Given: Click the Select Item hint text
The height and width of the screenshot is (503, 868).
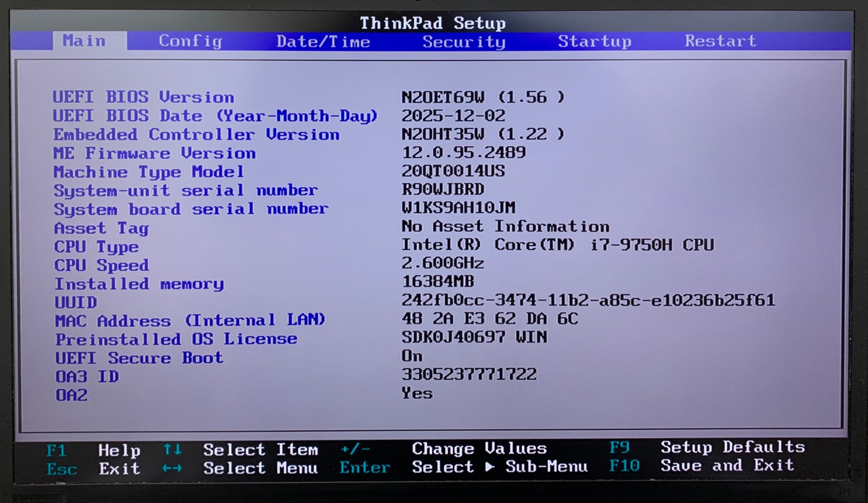Looking at the screenshot, I should (261, 450).
